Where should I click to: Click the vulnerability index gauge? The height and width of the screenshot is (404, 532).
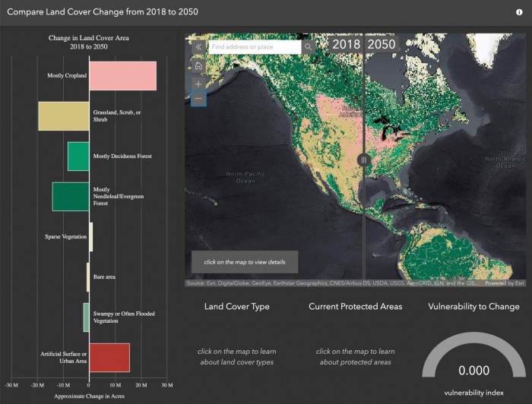tap(473, 358)
